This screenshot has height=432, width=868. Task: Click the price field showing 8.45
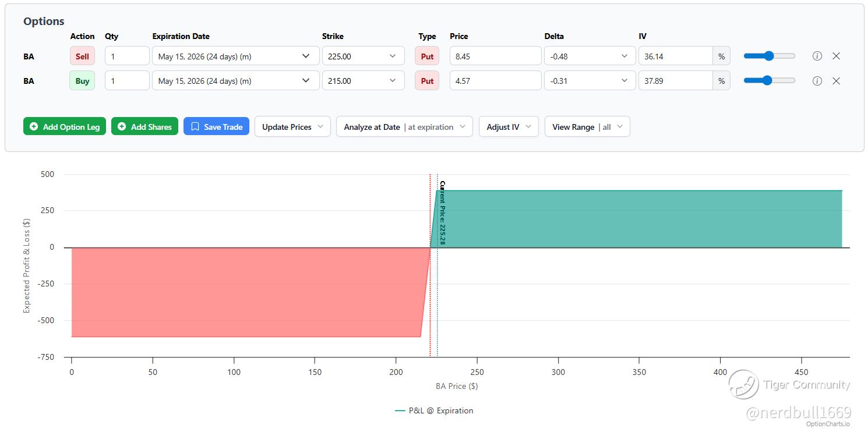click(x=495, y=56)
